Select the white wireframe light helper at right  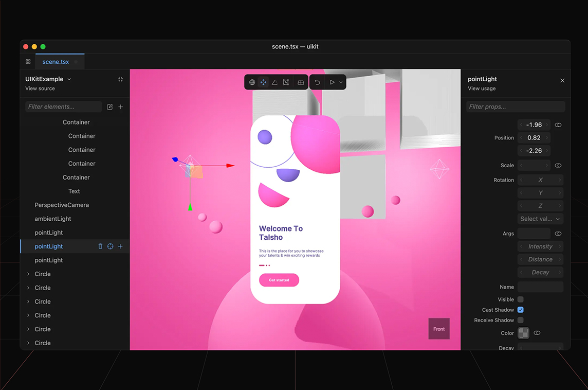[439, 169]
